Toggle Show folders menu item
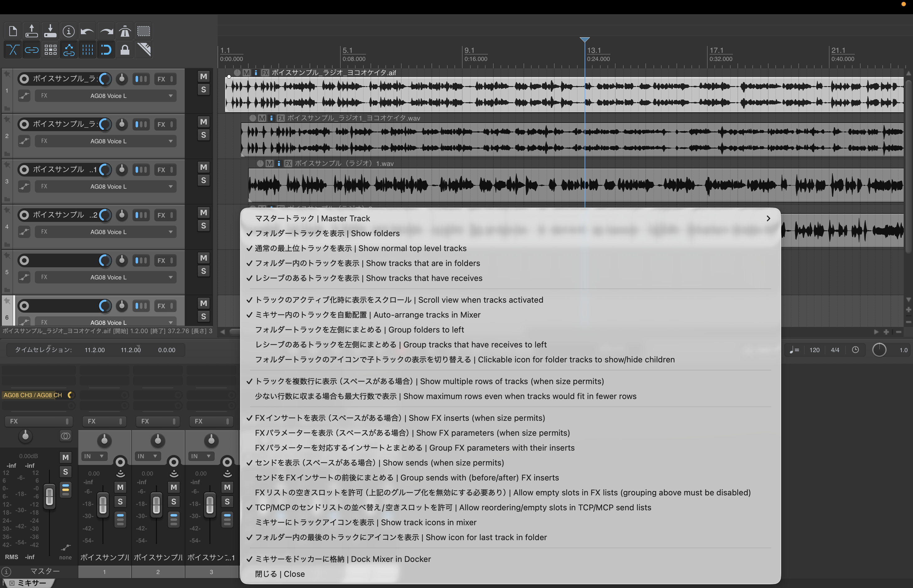This screenshot has width=913, height=588. [510, 233]
